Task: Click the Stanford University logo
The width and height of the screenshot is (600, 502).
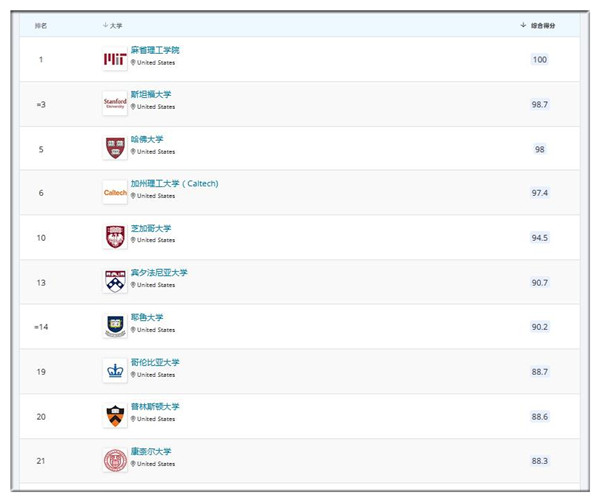Action: pos(115,103)
